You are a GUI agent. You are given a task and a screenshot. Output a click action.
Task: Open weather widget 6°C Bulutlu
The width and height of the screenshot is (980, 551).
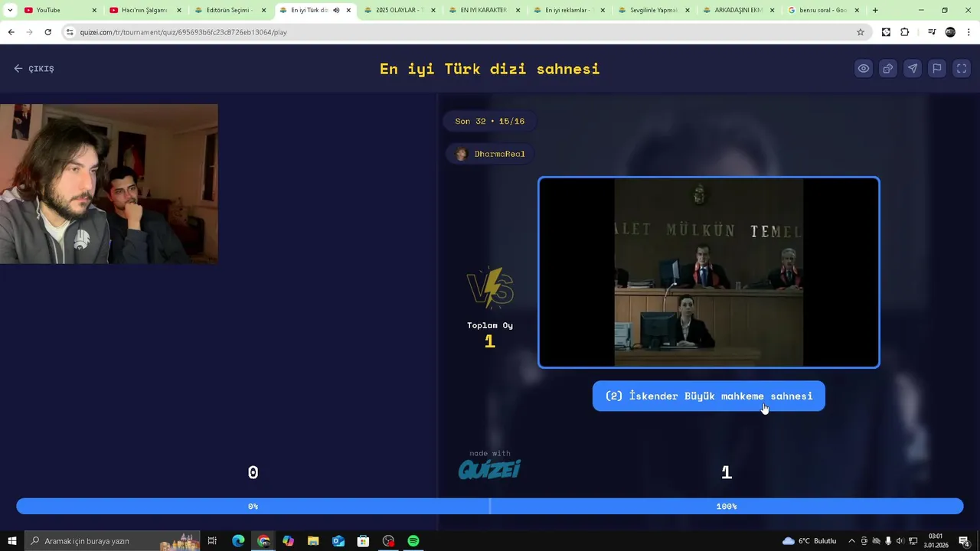pyautogui.click(x=809, y=541)
